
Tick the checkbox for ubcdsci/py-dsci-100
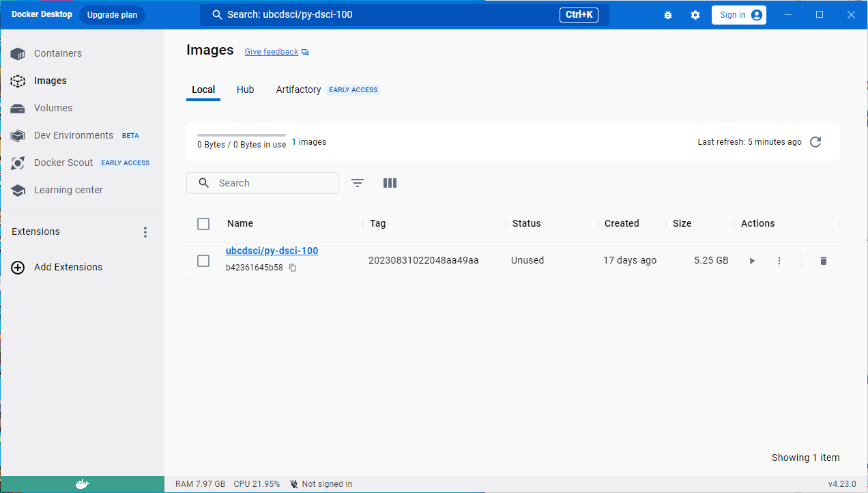[x=203, y=261]
